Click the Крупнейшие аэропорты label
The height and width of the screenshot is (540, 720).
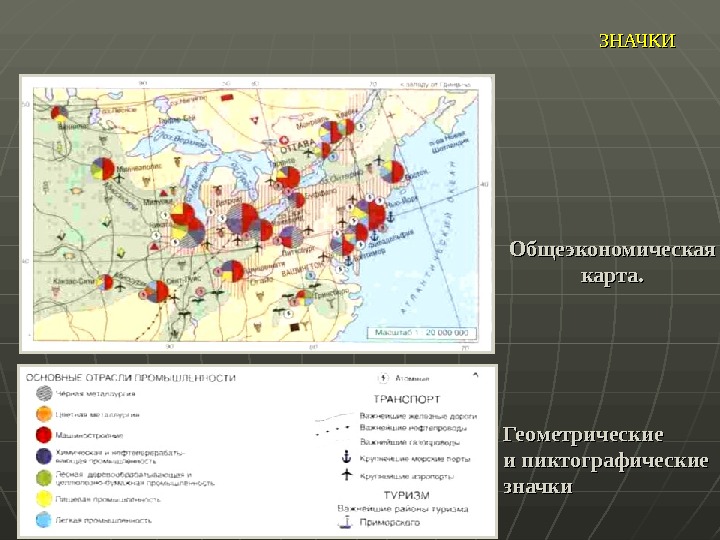[407, 477]
